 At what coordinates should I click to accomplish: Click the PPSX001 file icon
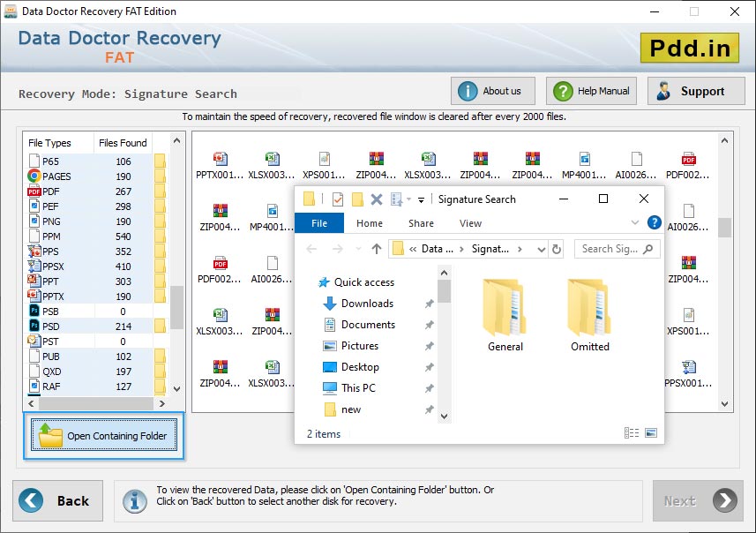click(x=688, y=367)
